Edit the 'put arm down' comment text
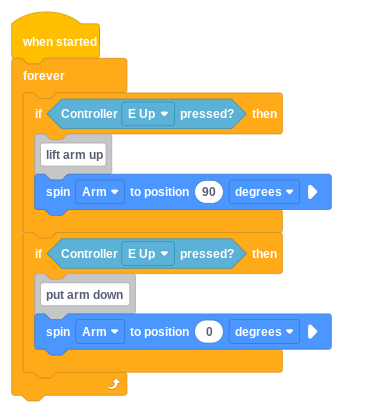Image resolution: width=382 pixels, height=419 pixels. coord(85,295)
